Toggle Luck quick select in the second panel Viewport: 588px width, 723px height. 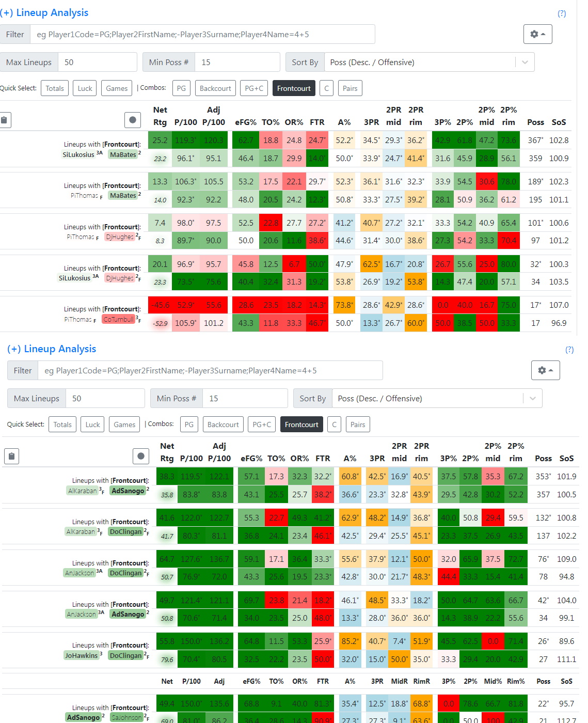(92, 425)
